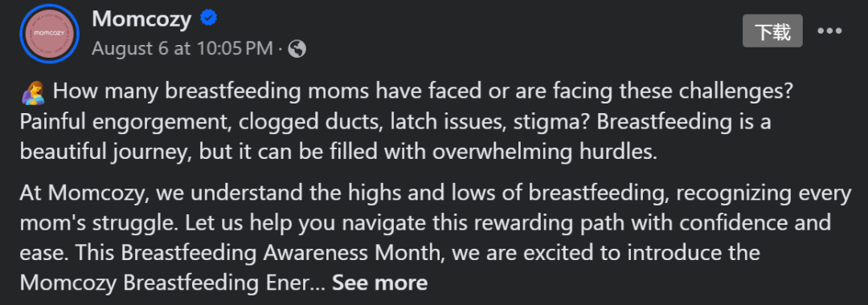
Task: Click the breastfeeding mom emoji
Action: (33, 93)
